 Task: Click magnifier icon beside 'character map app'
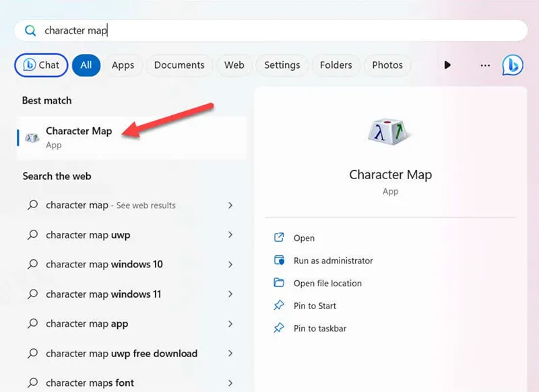click(x=32, y=323)
